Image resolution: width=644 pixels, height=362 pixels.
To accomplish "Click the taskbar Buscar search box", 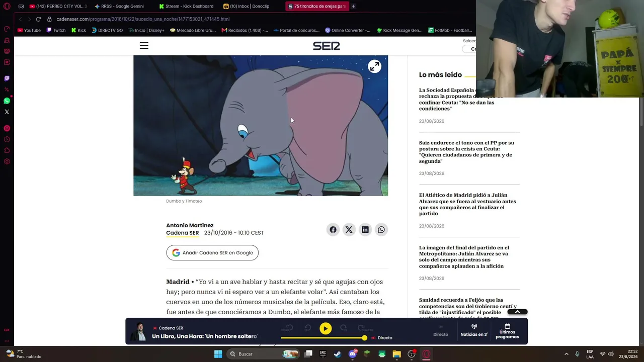I will [x=262, y=354].
